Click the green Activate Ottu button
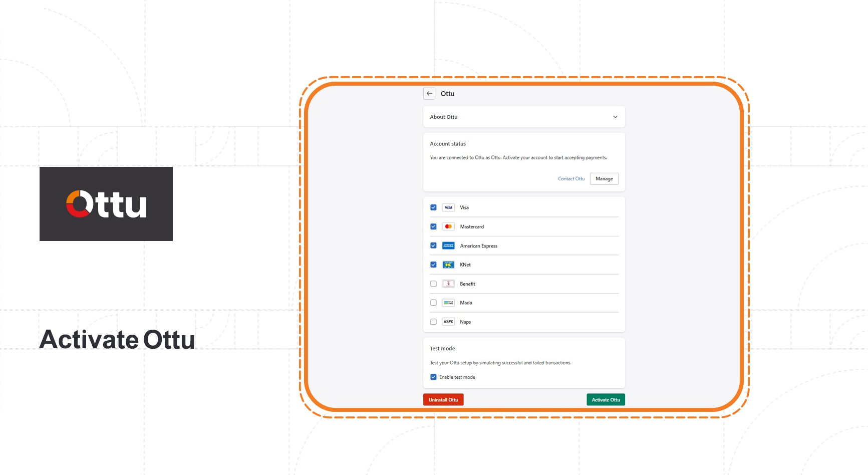 pyautogui.click(x=606, y=400)
